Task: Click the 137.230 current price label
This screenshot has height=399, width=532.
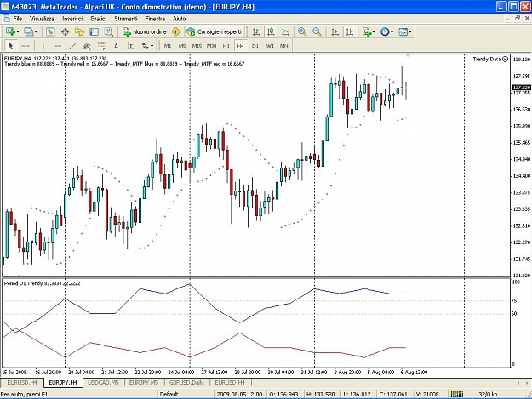Action: pyautogui.click(x=521, y=88)
